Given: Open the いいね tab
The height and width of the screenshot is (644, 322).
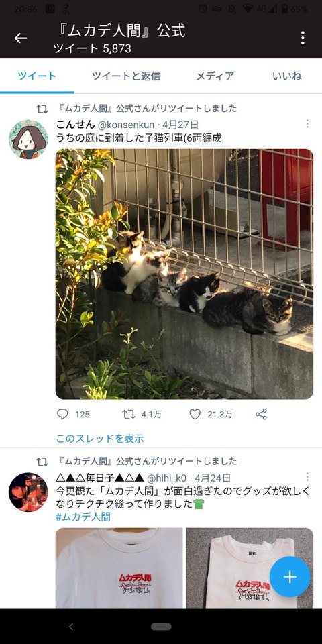Looking at the screenshot, I should coord(286,76).
